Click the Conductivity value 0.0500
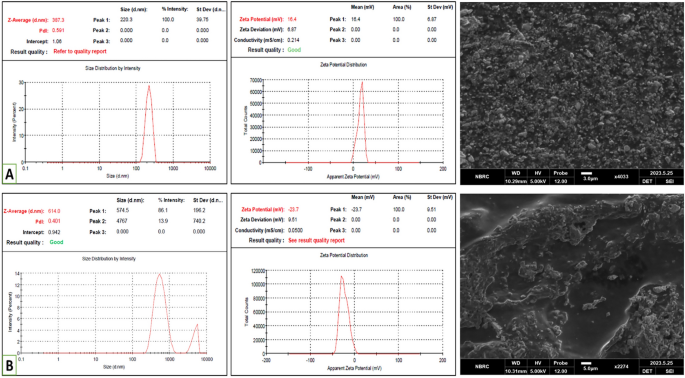 [x=295, y=230]
